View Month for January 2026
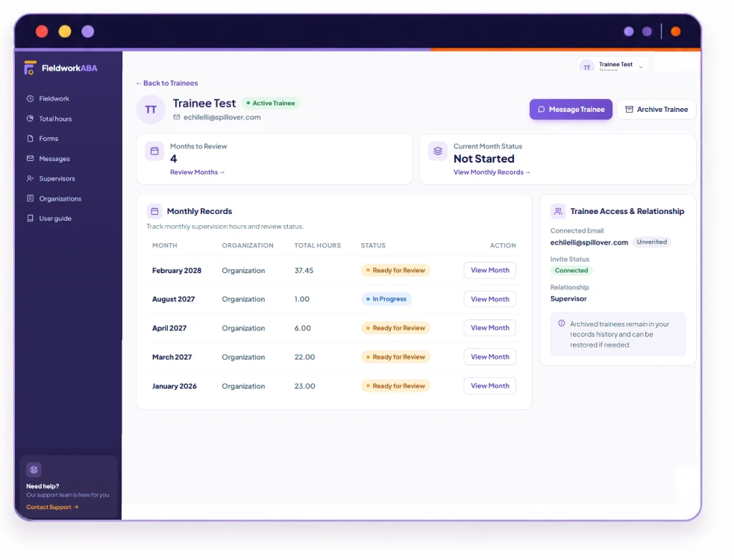 pyautogui.click(x=489, y=386)
